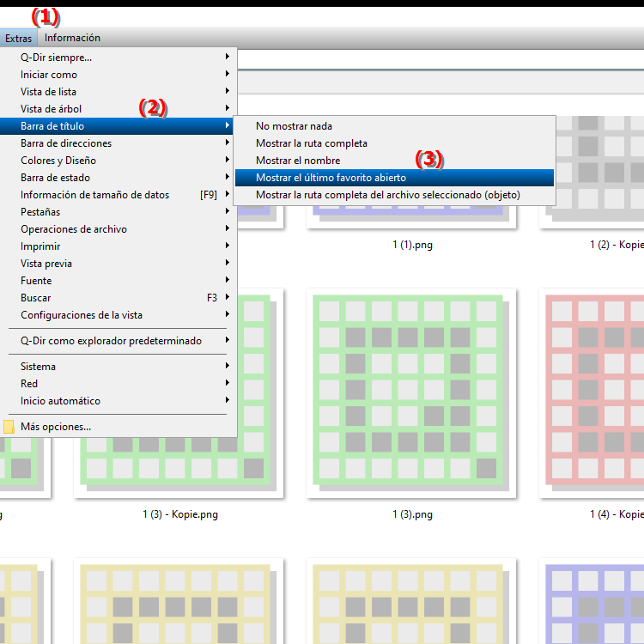Open the Buscar submenu
Viewport: 644px width, 644px height.
point(118,298)
